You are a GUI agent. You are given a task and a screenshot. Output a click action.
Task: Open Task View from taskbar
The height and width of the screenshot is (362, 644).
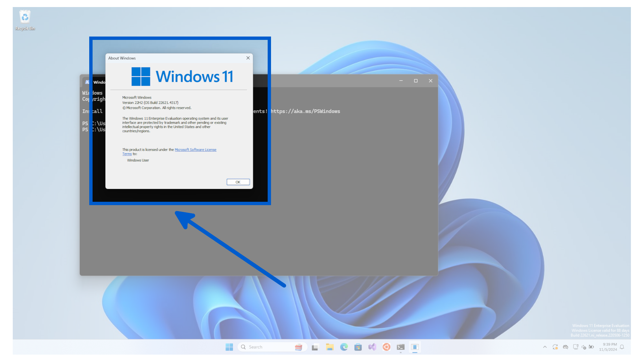(315, 347)
